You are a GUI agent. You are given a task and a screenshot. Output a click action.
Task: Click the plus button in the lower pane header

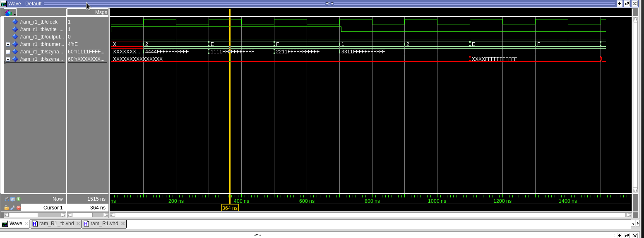coord(620,236)
